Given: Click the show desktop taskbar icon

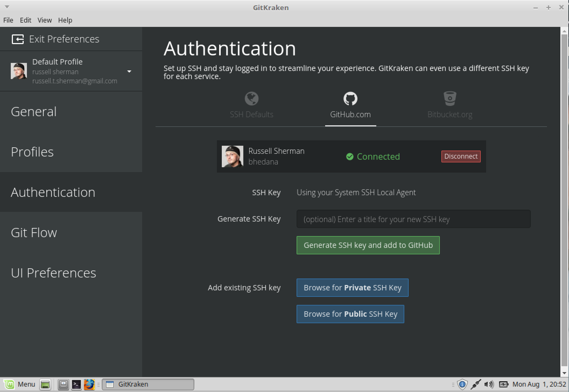Looking at the screenshot, I should pos(45,384).
